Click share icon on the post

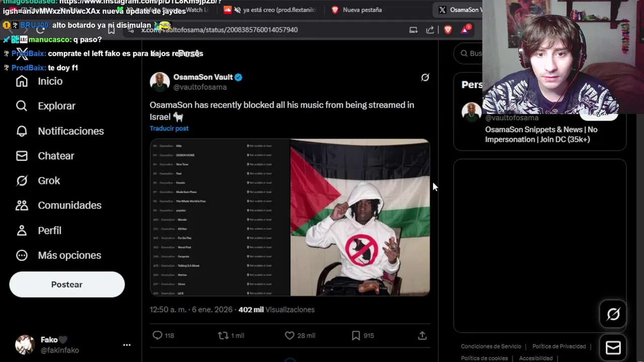point(422,335)
